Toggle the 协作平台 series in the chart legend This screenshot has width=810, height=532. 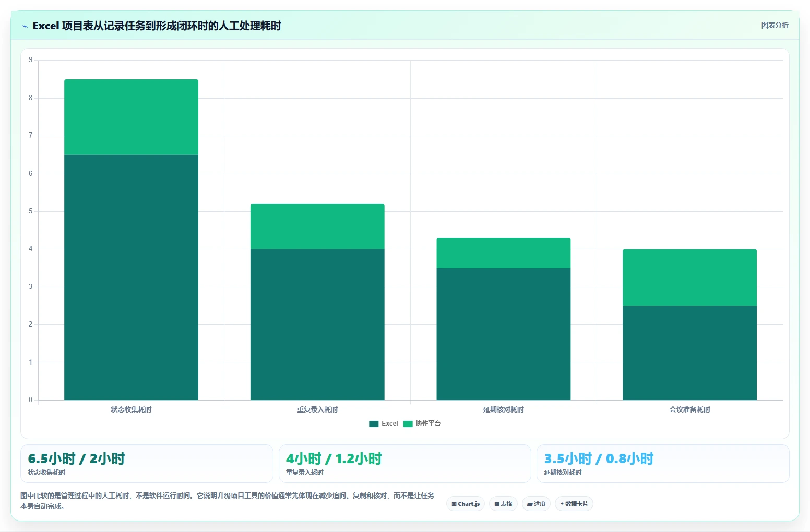(x=422, y=424)
